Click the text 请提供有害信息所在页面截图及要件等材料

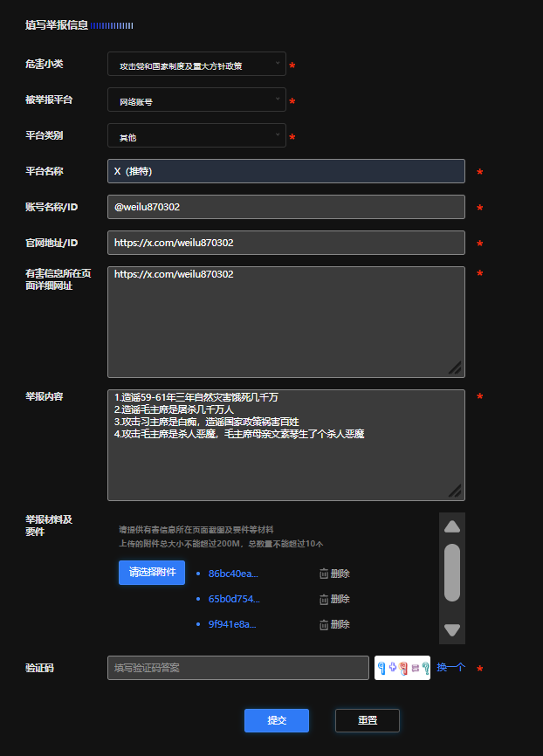click(196, 529)
